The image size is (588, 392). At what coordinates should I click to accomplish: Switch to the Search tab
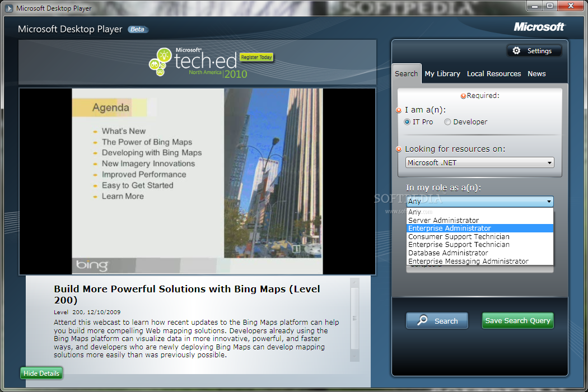[406, 73]
